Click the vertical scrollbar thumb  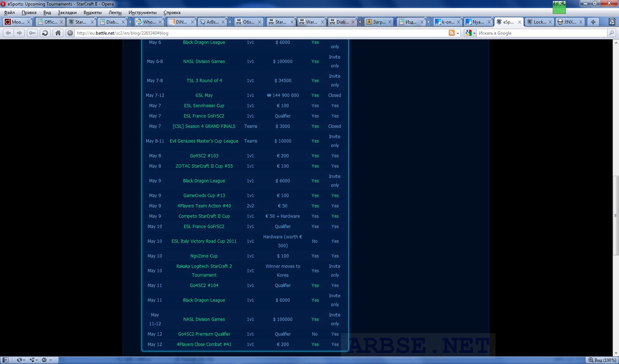tap(616, 216)
